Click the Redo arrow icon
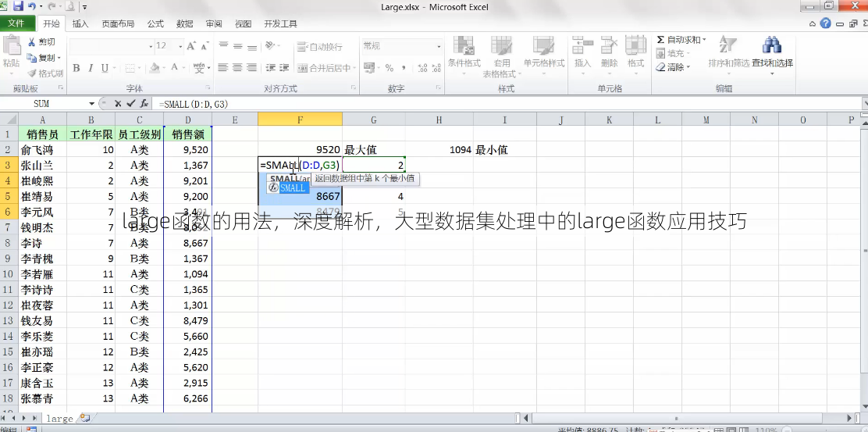 (x=52, y=7)
